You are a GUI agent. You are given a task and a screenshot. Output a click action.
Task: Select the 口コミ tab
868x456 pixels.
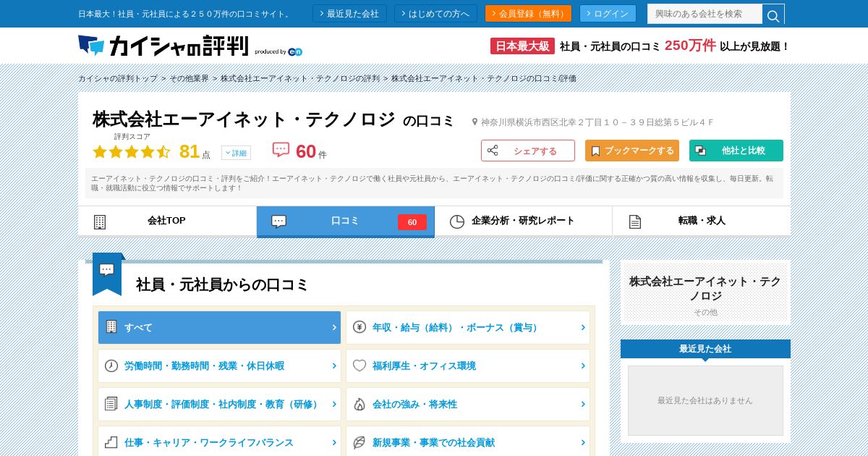pos(346,221)
